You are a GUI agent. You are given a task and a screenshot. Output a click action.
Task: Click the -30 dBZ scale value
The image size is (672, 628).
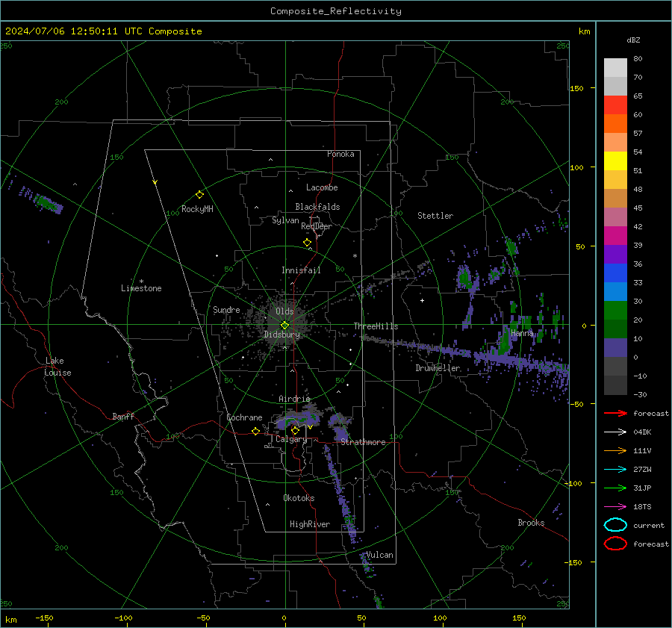point(640,394)
